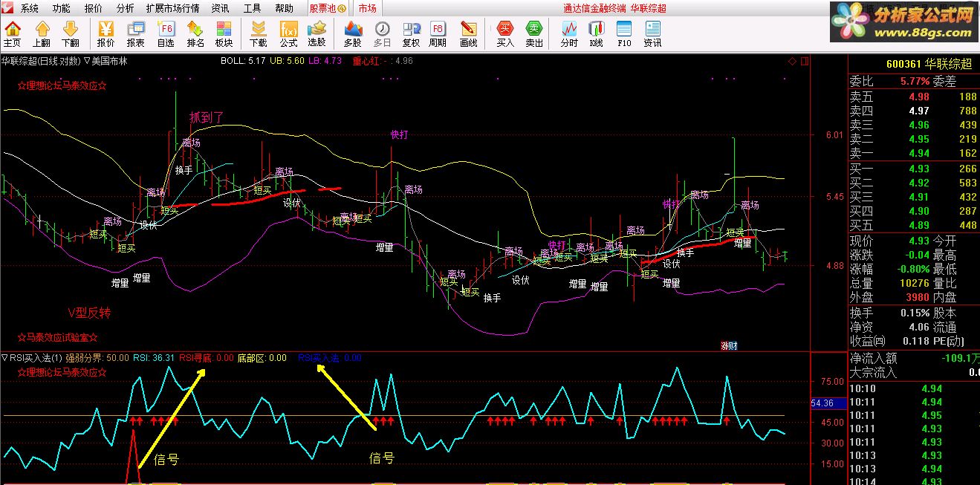Switch to the 股票池 tab

(x=328, y=8)
